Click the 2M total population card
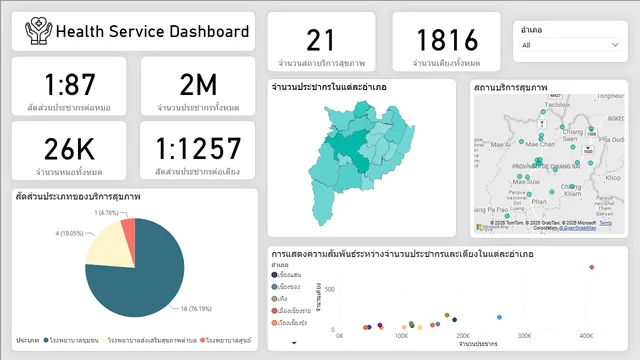The height and width of the screenshot is (360, 640). [x=198, y=86]
